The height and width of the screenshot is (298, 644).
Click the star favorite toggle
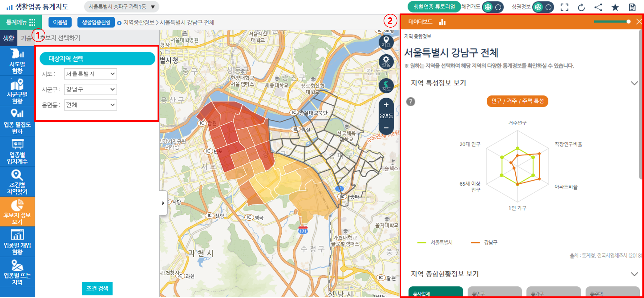pyautogui.click(x=615, y=7)
